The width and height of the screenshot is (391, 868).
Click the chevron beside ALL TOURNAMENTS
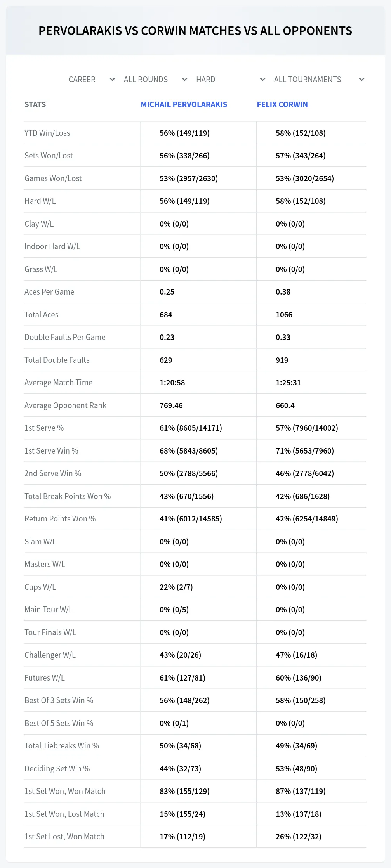point(361,80)
